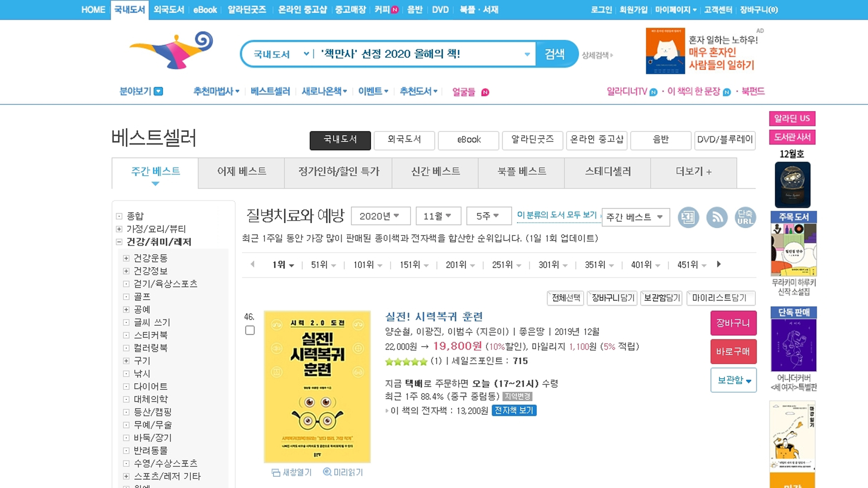Check the book 46 selection checkbox
The image size is (868, 488).
point(250,331)
